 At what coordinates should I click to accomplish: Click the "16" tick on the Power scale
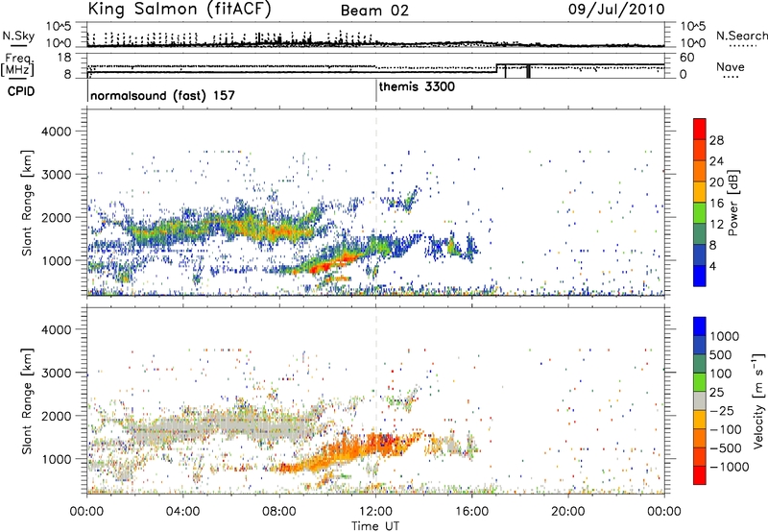point(716,204)
